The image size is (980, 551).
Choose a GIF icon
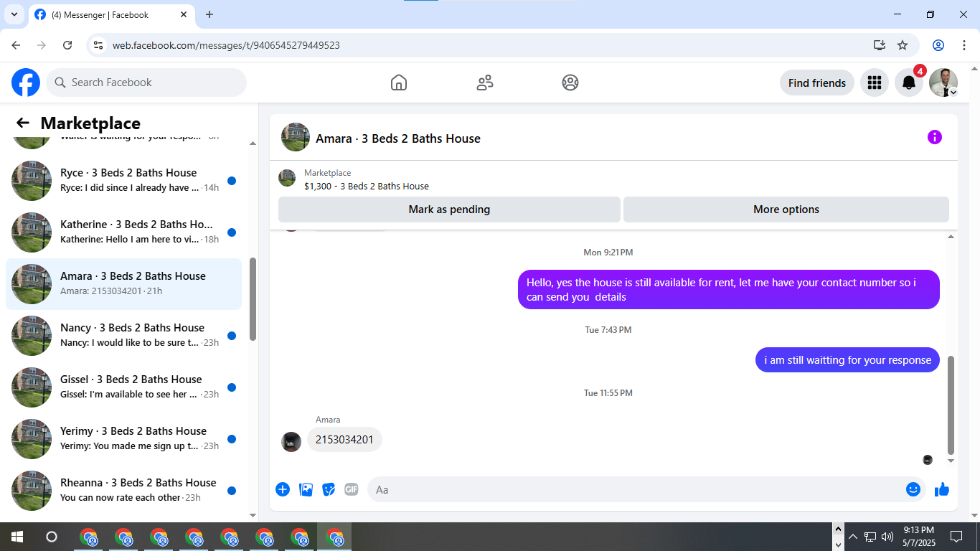click(351, 489)
